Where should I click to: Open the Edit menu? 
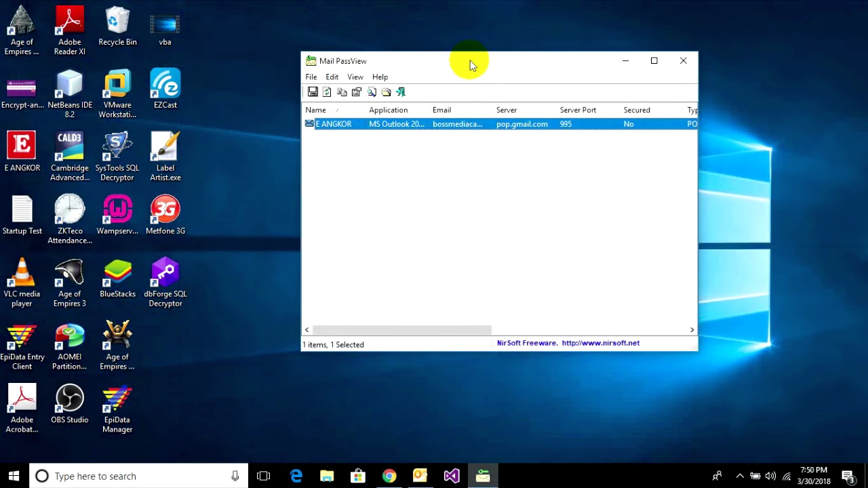point(332,77)
